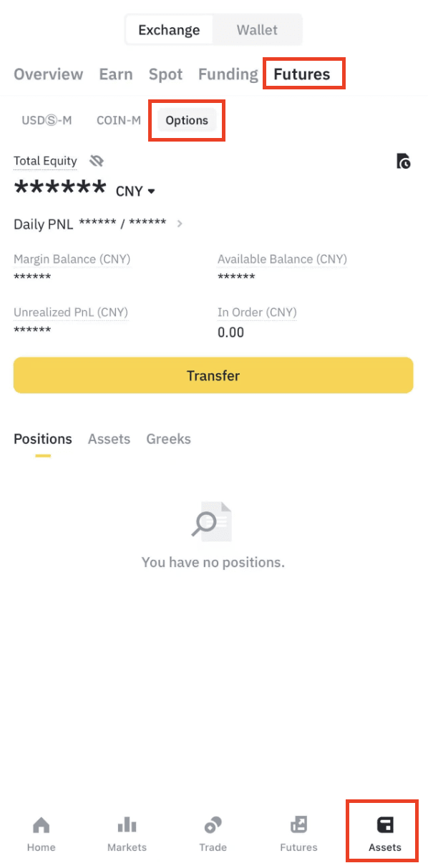Switch to the COIN-M sub-tab
Image resolution: width=428 pixels, height=868 pixels.
click(119, 120)
